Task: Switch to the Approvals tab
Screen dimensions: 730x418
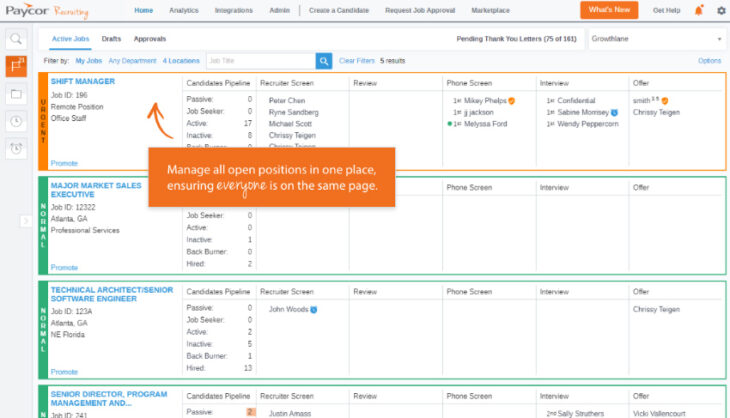Action: tap(150, 38)
